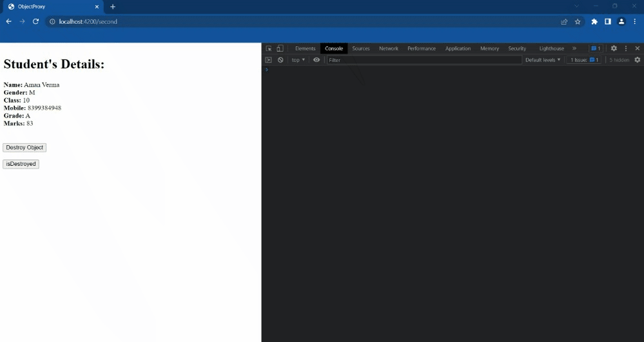Click the mobile number 8399384948
This screenshot has width=644, height=342.
pos(44,108)
